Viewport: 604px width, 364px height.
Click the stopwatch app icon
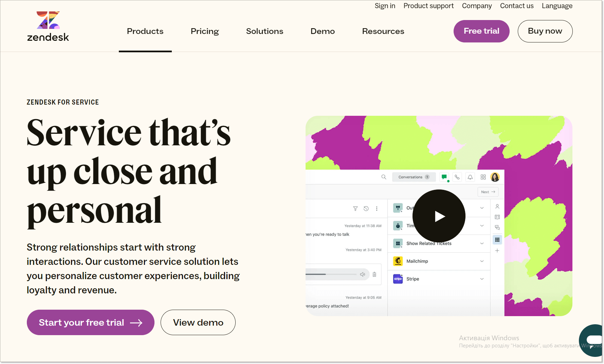point(398,226)
